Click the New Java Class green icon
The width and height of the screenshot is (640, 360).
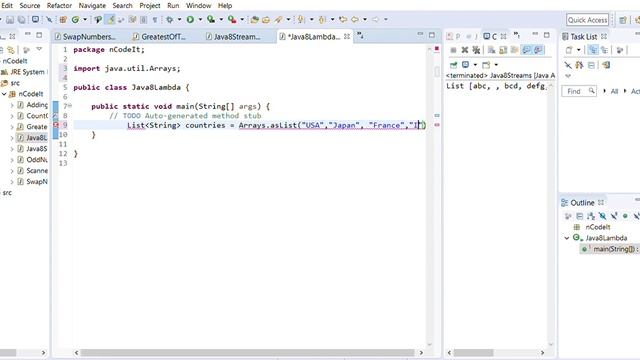click(75, 19)
